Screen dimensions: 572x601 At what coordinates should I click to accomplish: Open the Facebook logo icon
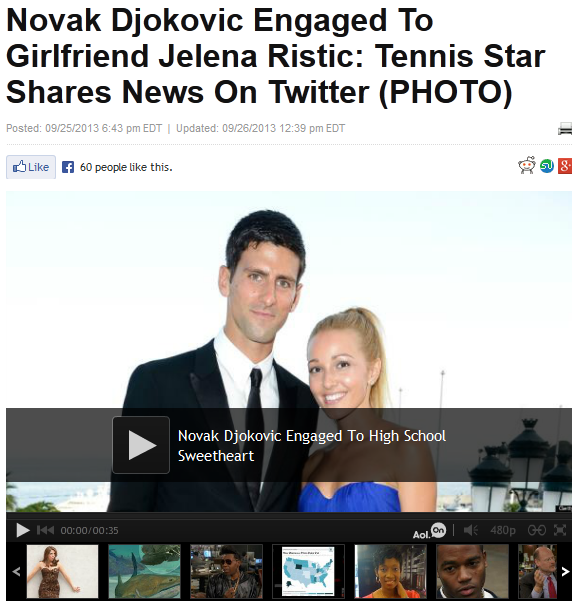(68, 167)
